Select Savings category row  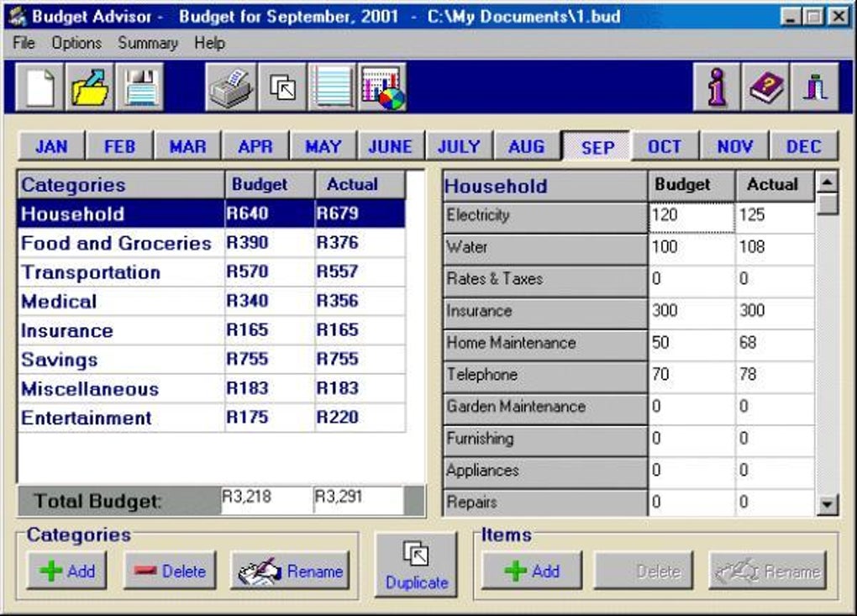click(212, 360)
